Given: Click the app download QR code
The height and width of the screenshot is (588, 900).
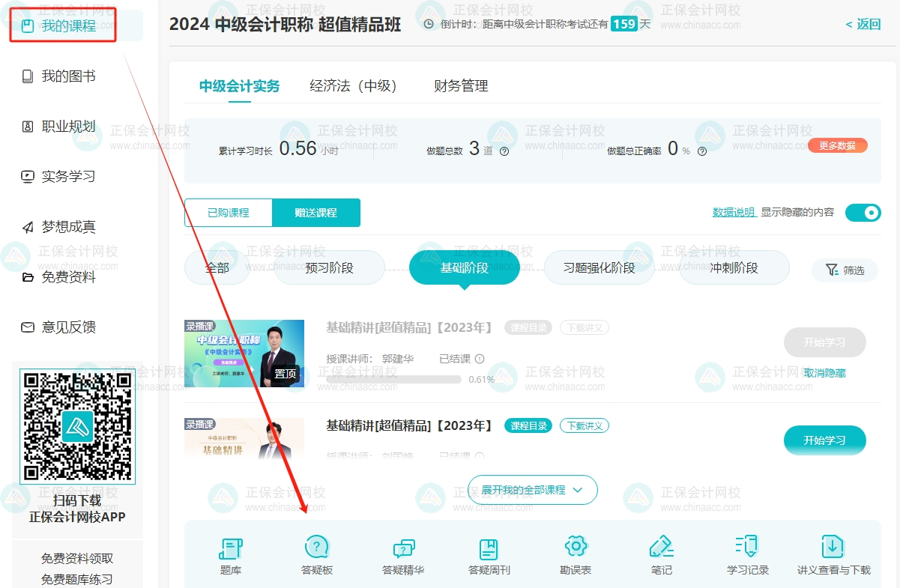Looking at the screenshot, I should (77, 425).
